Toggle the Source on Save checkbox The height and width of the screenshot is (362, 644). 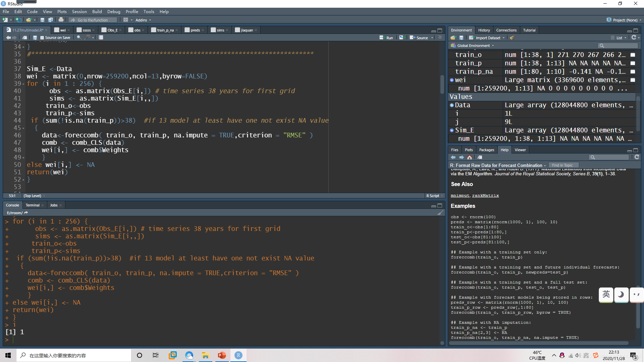pyautogui.click(x=42, y=38)
